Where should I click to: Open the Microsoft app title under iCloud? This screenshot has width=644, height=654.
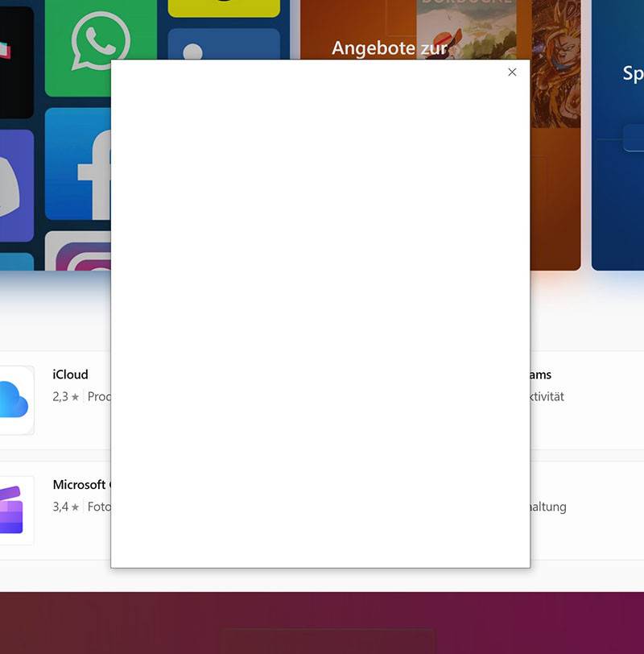tap(81, 485)
